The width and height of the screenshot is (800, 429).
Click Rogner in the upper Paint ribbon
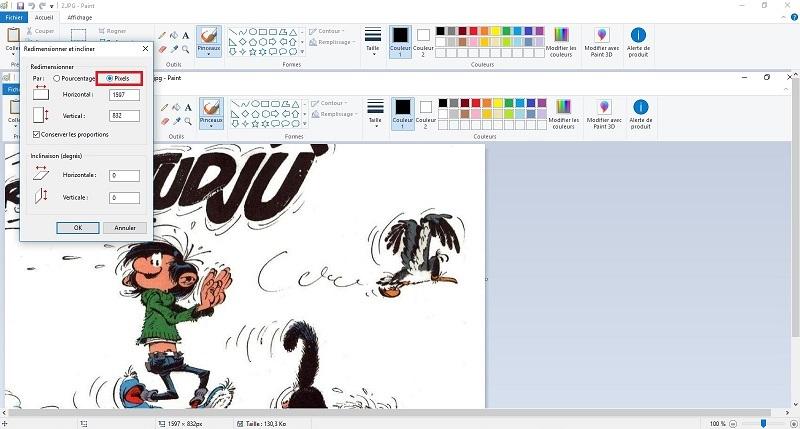[x=113, y=31]
